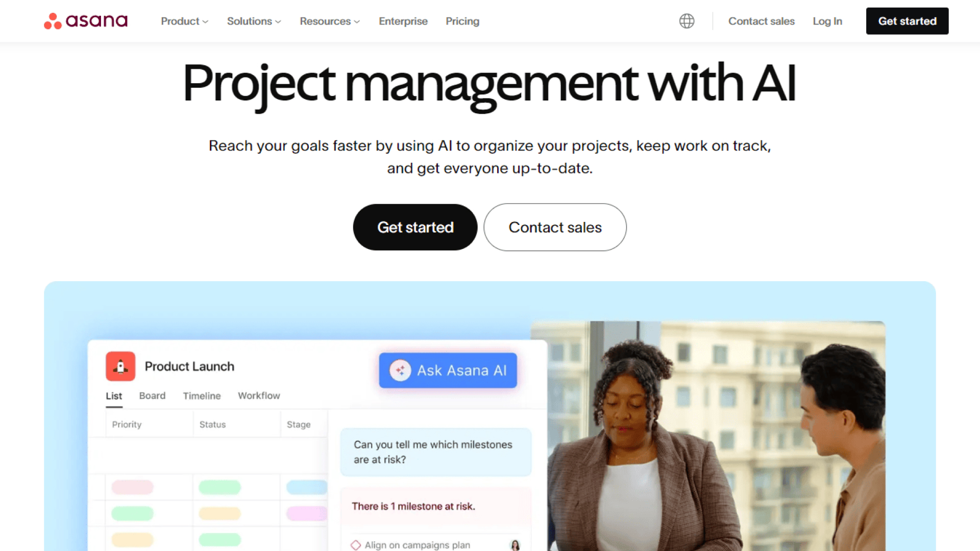
Task: Expand the Resources dropdown menu
Action: 329,21
